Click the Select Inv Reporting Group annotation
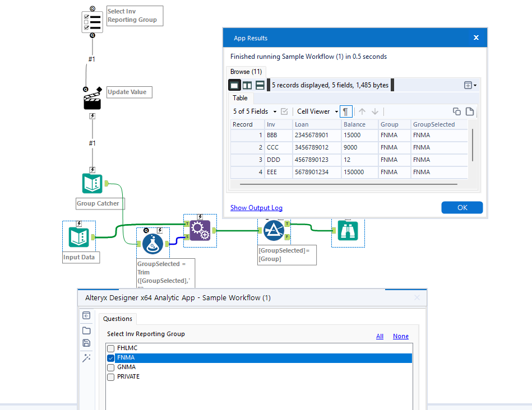532x410 pixels. tap(135, 16)
